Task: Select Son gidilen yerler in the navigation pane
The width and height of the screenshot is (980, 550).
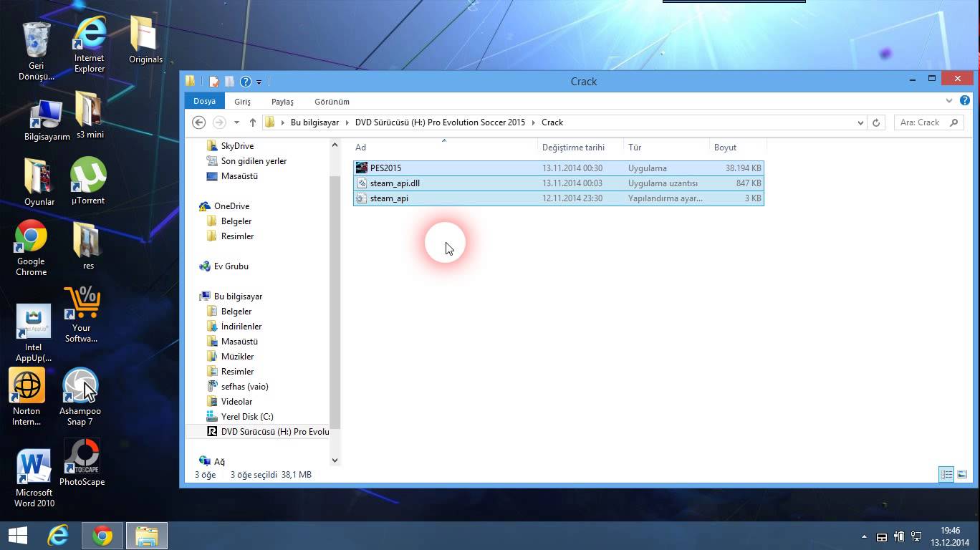Action: (254, 161)
